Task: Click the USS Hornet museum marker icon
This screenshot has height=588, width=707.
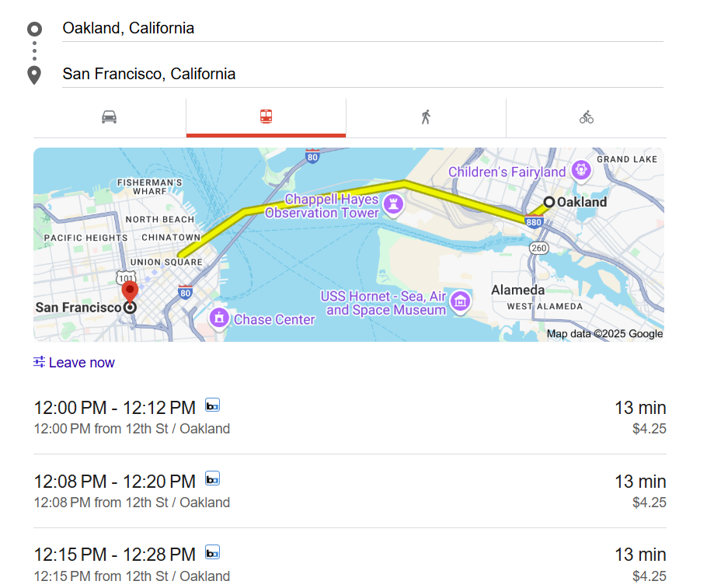Action: 461,301
